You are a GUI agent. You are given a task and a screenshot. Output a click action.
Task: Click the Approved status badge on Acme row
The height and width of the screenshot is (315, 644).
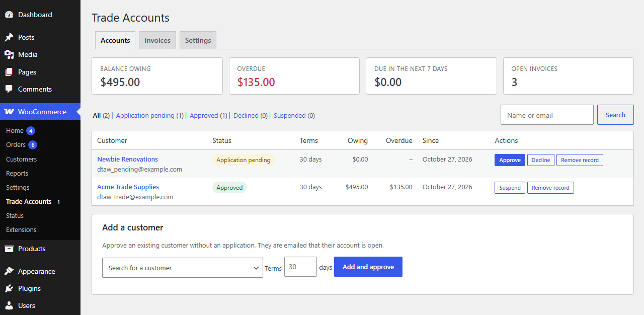click(x=229, y=188)
